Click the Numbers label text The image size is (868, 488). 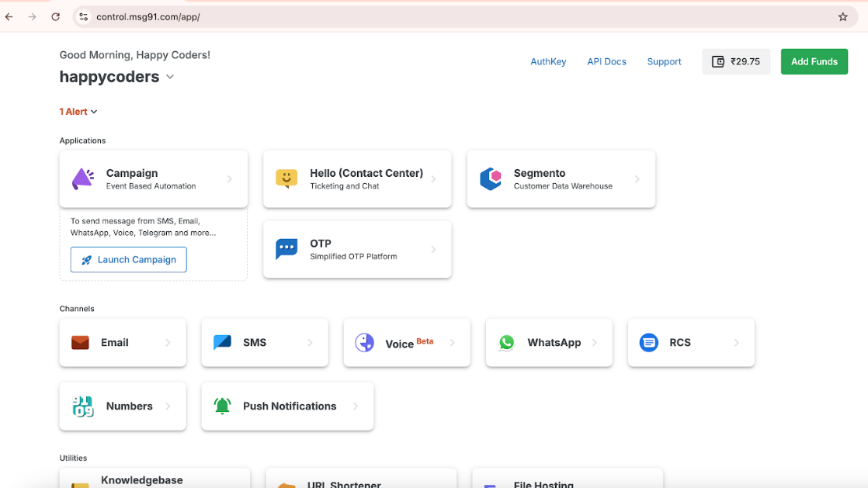129,406
